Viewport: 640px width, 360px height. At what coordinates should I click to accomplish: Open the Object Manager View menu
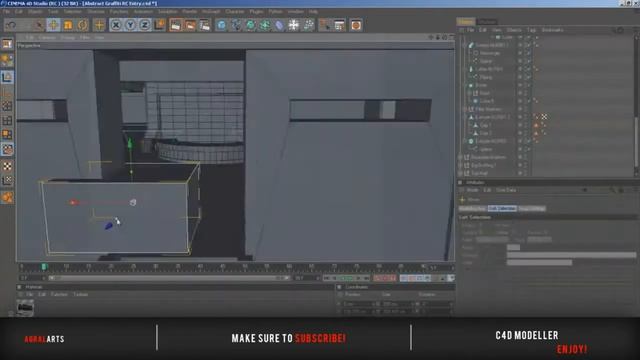pos(496,30)
